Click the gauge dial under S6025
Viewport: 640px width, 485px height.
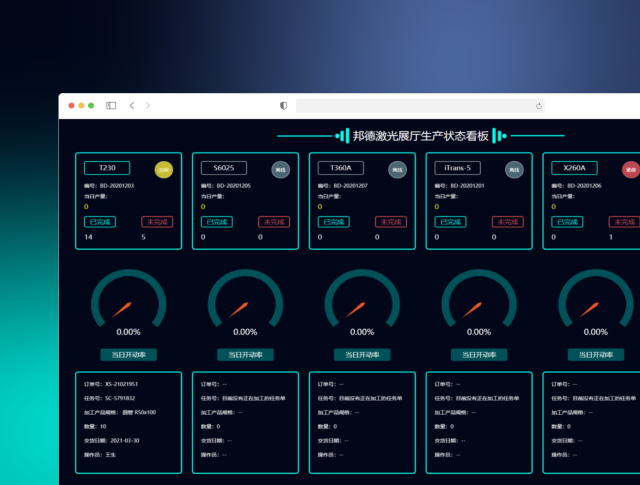[245, 299]
